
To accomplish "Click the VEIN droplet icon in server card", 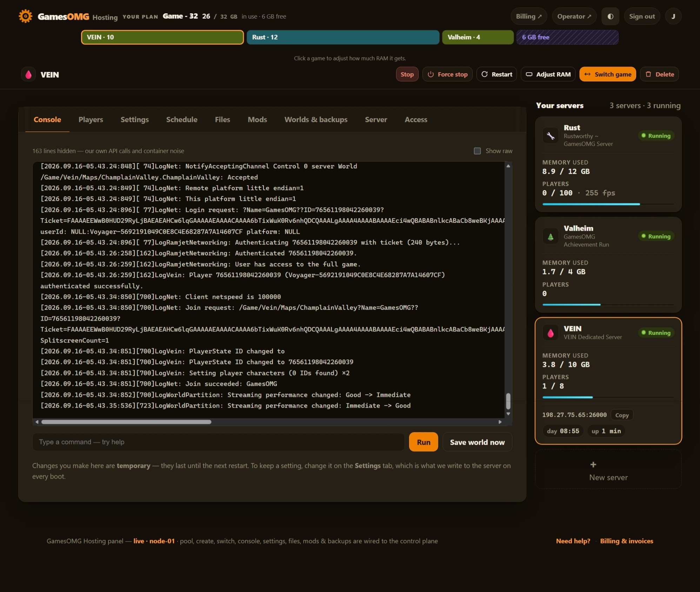I will [551, 332].
